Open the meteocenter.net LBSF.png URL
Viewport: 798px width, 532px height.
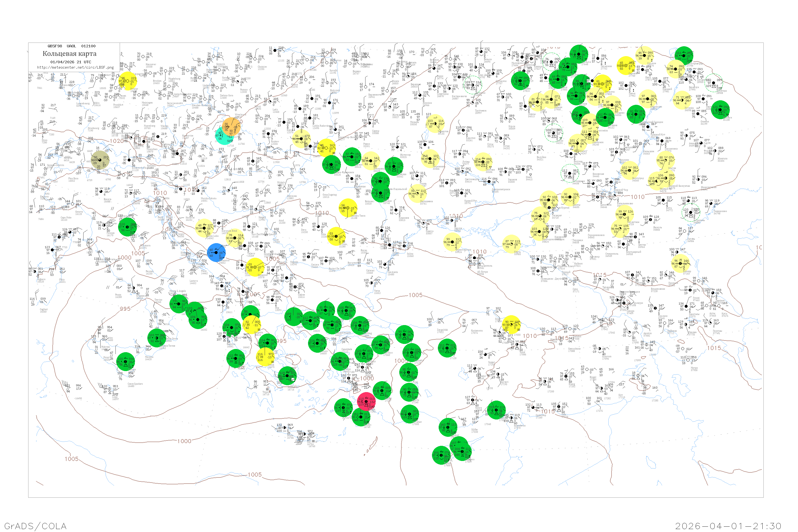point(75,68)
